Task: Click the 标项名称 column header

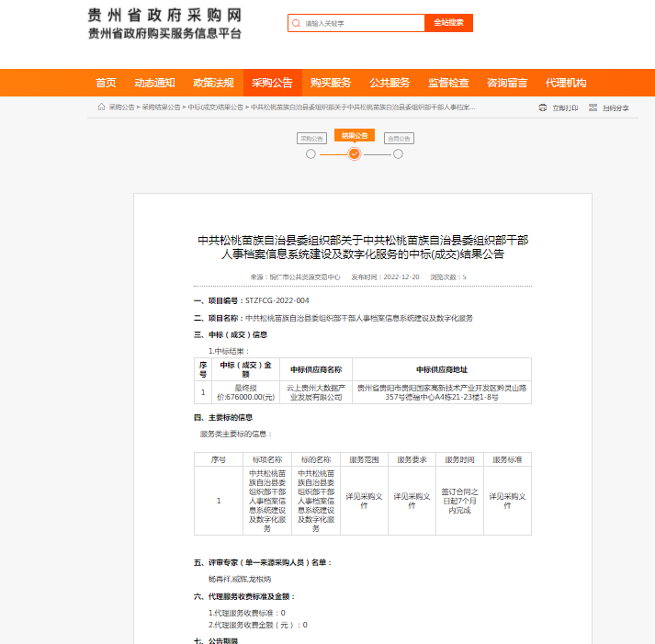Action: tap(267, 460)
